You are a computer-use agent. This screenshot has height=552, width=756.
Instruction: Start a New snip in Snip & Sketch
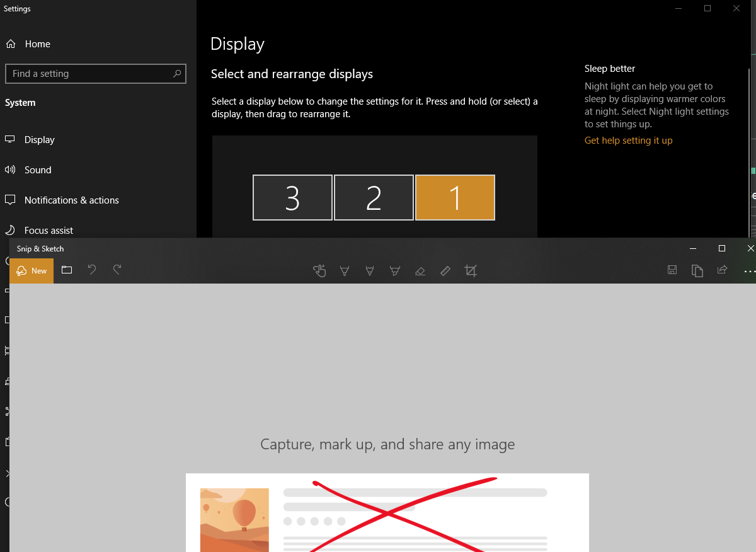31,271
